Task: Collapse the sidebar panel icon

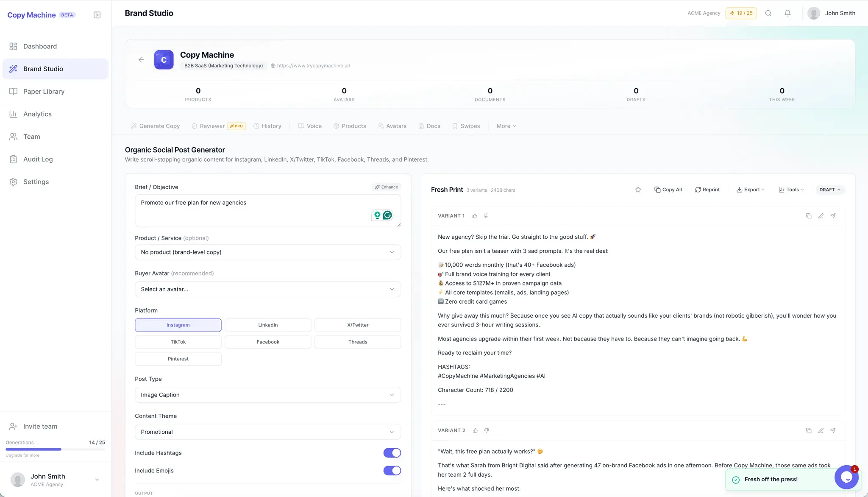Action: [x=97, y=15]
